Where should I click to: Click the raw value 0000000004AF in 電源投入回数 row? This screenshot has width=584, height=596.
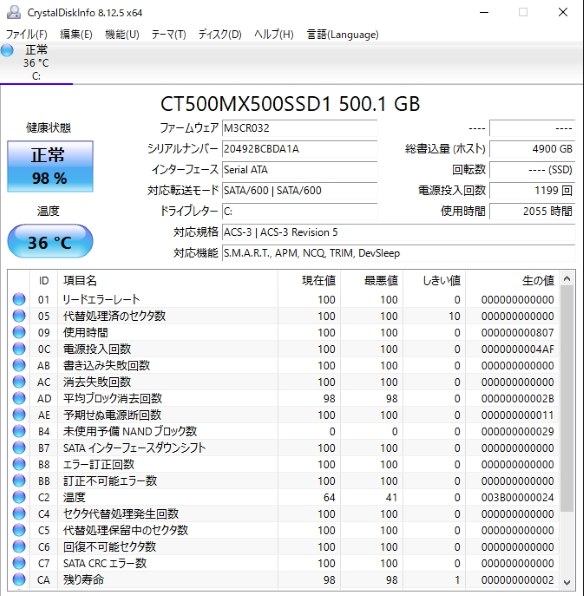pyautogui.click(x=517, y=349)
